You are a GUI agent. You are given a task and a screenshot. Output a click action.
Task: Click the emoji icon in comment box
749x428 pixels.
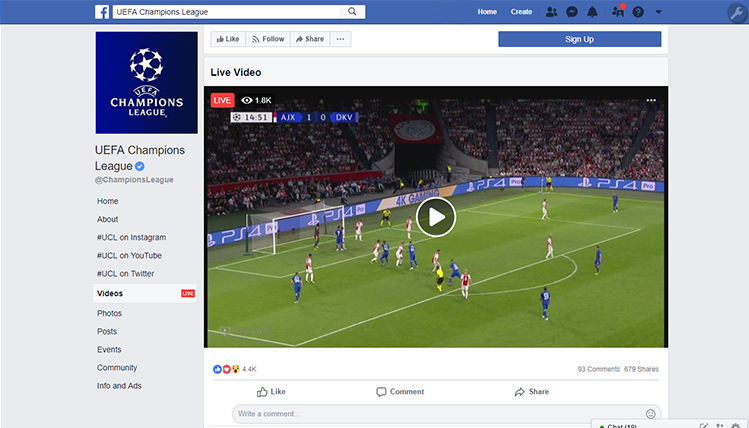coord(650,413)
